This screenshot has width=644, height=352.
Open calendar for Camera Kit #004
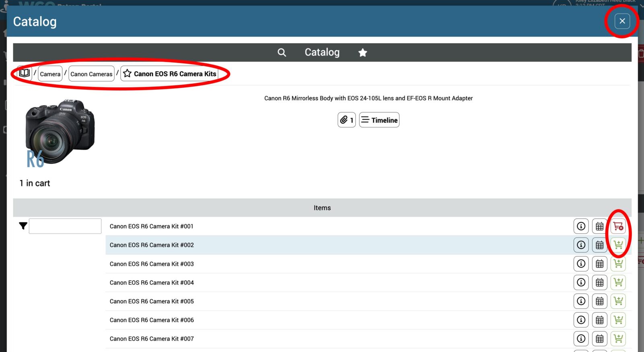click(x=599, y=282)
